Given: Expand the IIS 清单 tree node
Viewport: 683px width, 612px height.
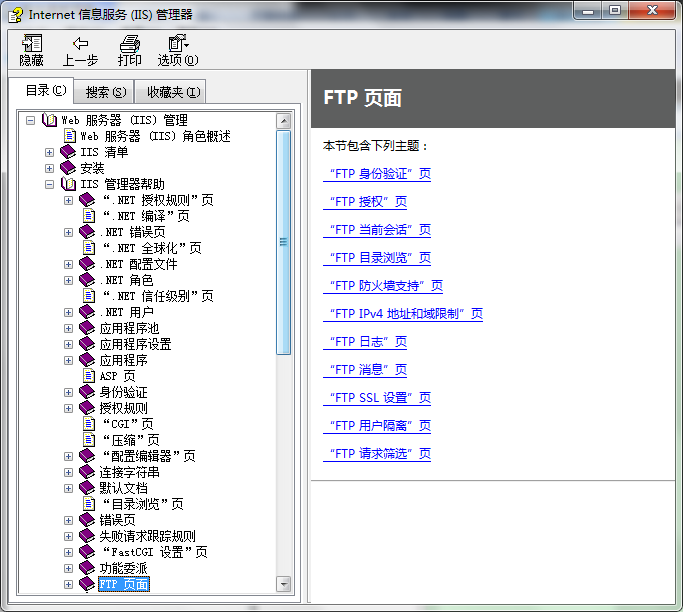Looking at the screenshot, I should point(49,152).
